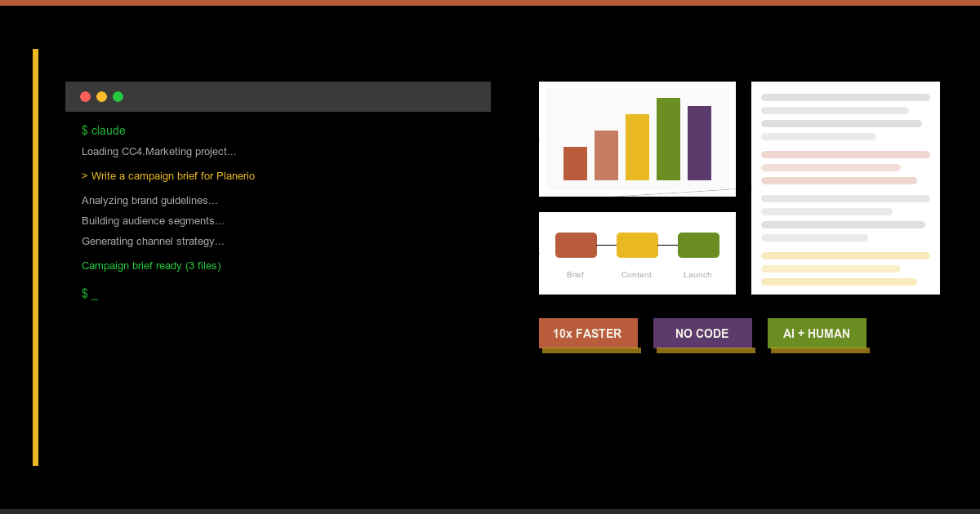Expand the document preview card on the right

[x=845, y=188]
